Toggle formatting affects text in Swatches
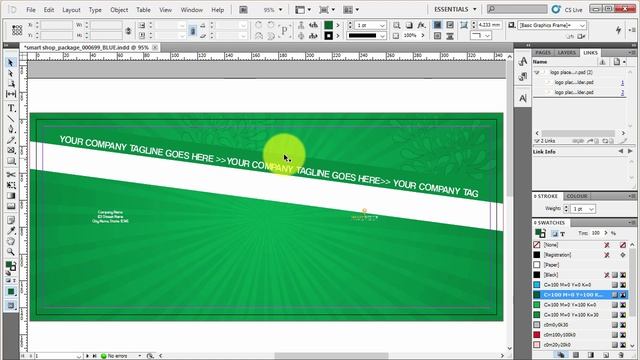The width and height of the screenshot is (640, 360). (x=562, y=233)
